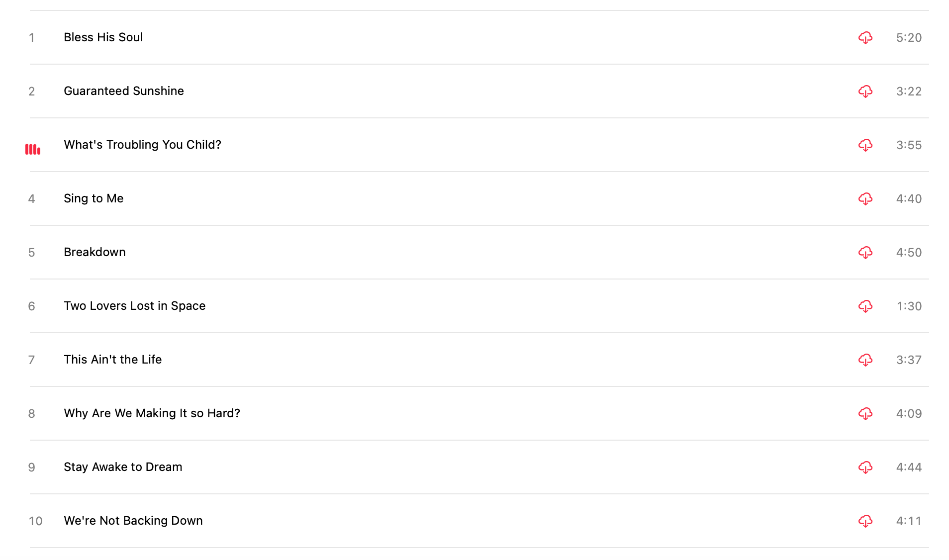Download the track Bless His Soul
This screenshot has width=949, height=560.
pos(865,38)
